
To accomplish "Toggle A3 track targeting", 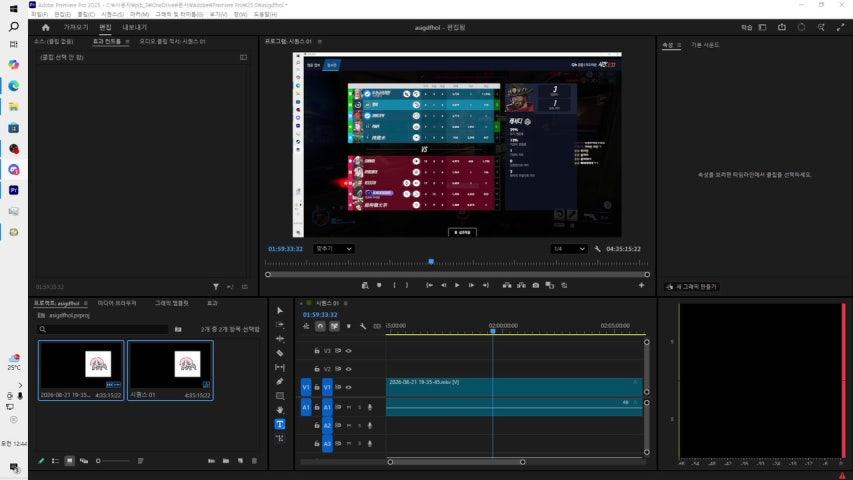I will click(x=327, y=444).
